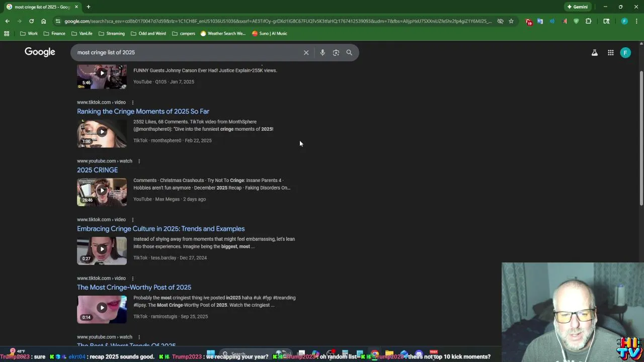Open the green shield ad-blocker extension
The width and height of the screenshot is (644, 362).
tap(576, 21)
